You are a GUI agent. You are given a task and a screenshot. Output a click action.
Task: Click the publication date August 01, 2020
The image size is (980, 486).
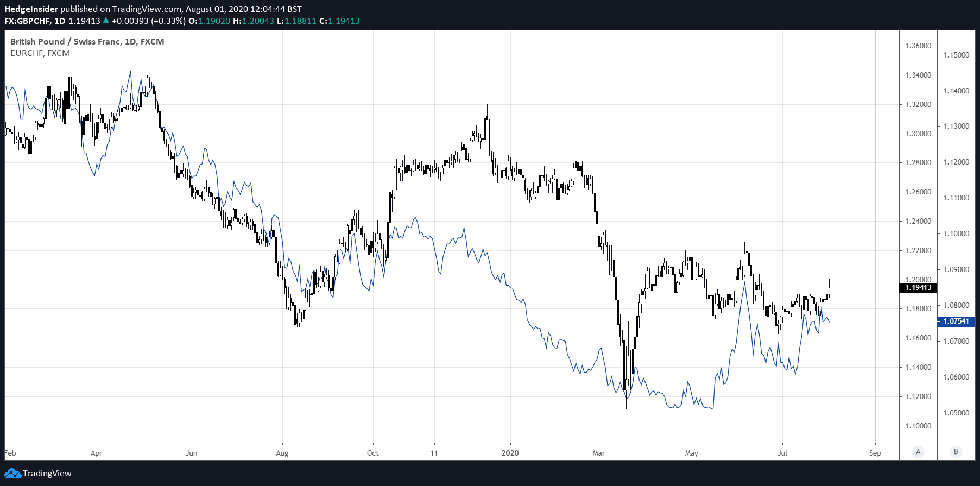[217, 9]
